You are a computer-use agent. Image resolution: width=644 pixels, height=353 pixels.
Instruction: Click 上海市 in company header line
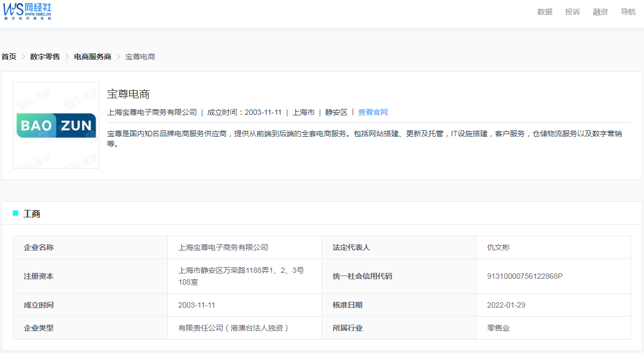(x=303, y=112)
